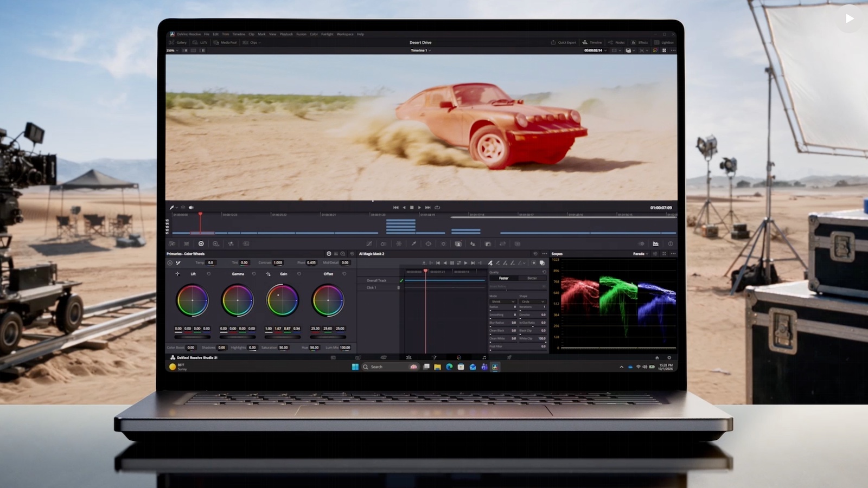Click the Gain color wheel
The image size is (868, 488).
coord(282,300)
